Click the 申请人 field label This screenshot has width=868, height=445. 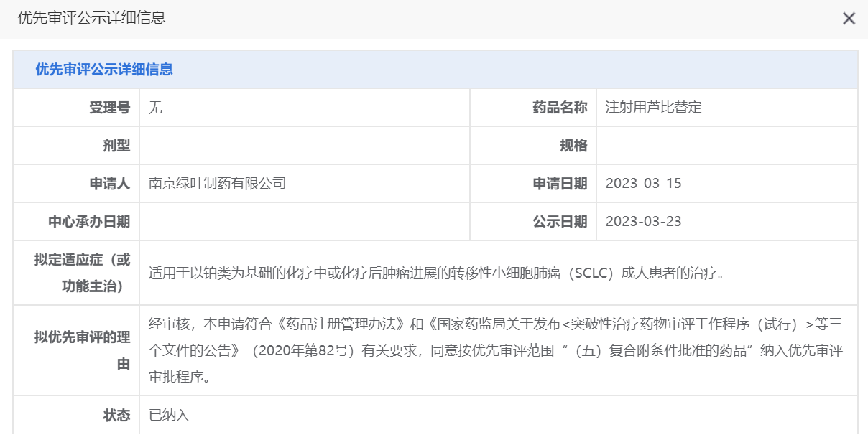[109, 183]
